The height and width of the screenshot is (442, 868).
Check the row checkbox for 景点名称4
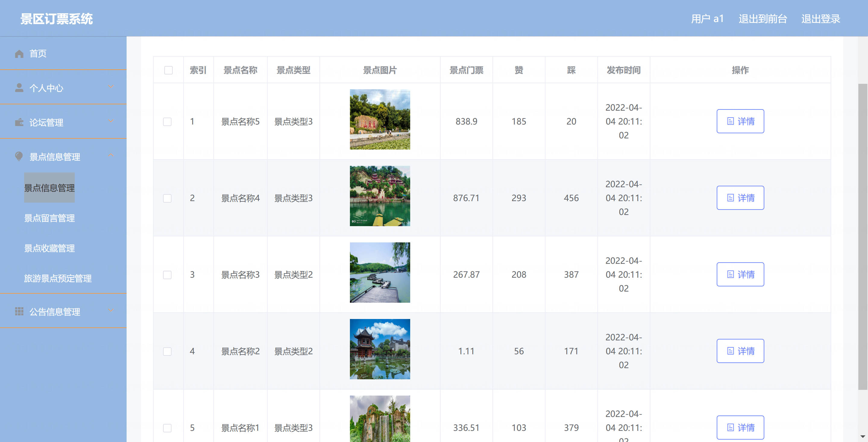tap(167, 198)
